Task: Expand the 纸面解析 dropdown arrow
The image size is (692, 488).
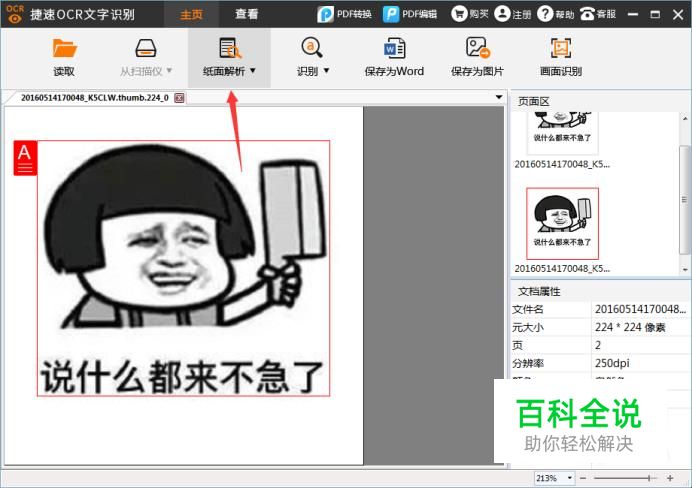Action: click(x=253, y=71)
